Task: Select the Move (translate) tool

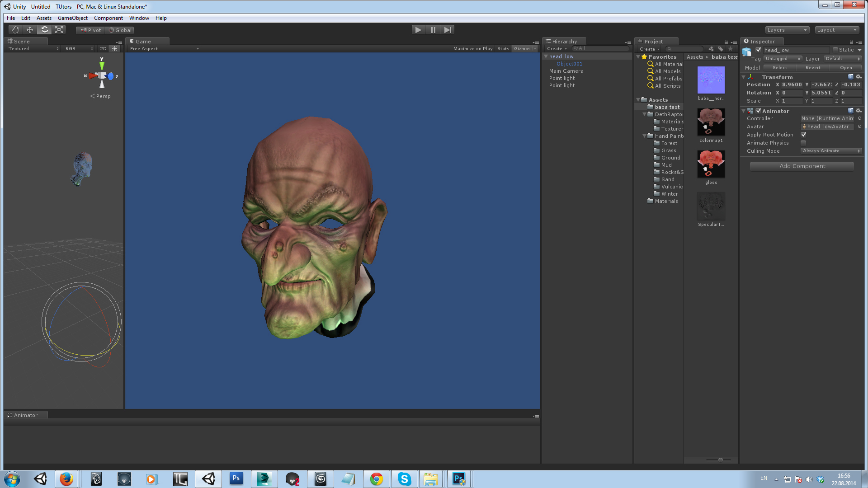Action: coord(30,30)
